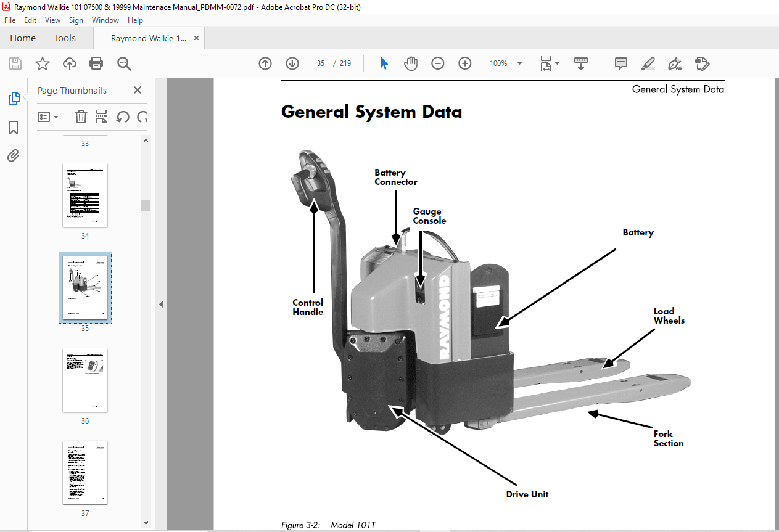Viewport: 779px width, 532px height.
Task: Open the View menu
Action: (x=53, y=20)
